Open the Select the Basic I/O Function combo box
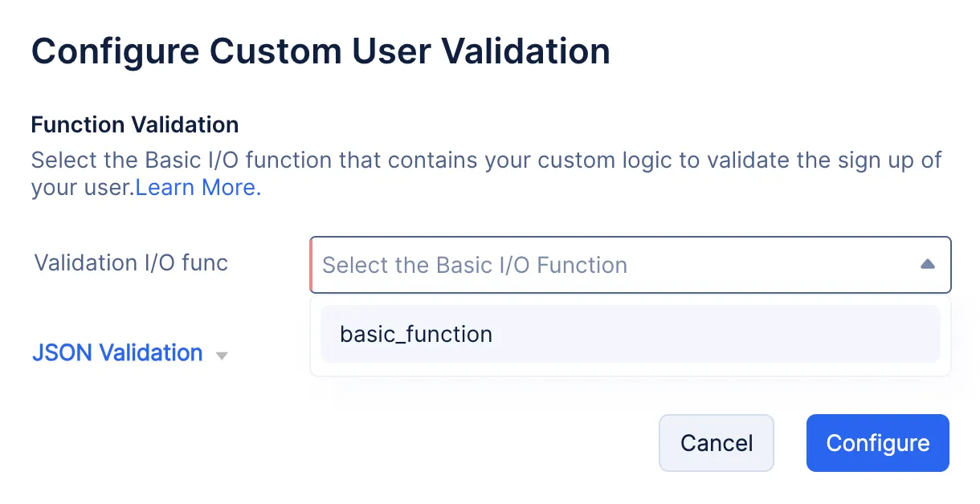 [631, 265]
